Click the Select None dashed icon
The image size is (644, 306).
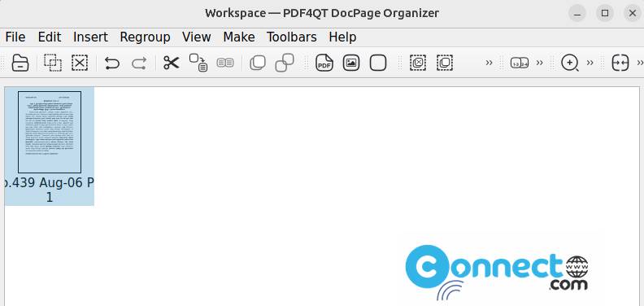click(x=418, y=63)
